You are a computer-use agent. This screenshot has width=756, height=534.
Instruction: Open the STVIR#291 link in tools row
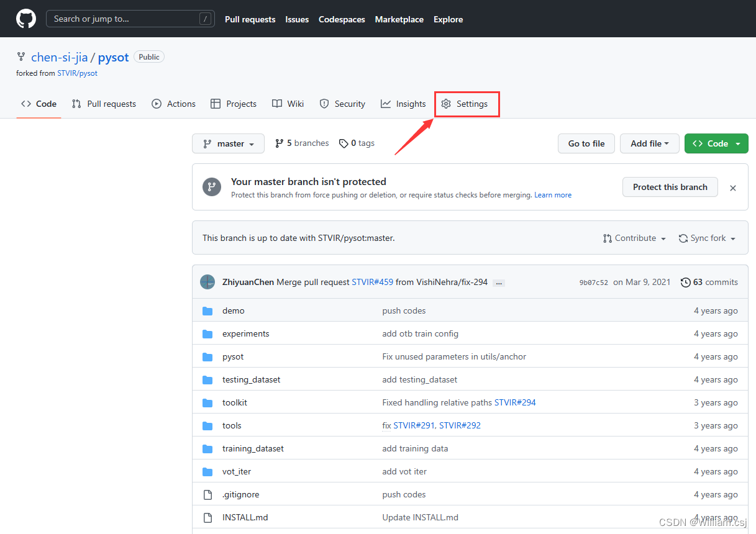[415, 425]
